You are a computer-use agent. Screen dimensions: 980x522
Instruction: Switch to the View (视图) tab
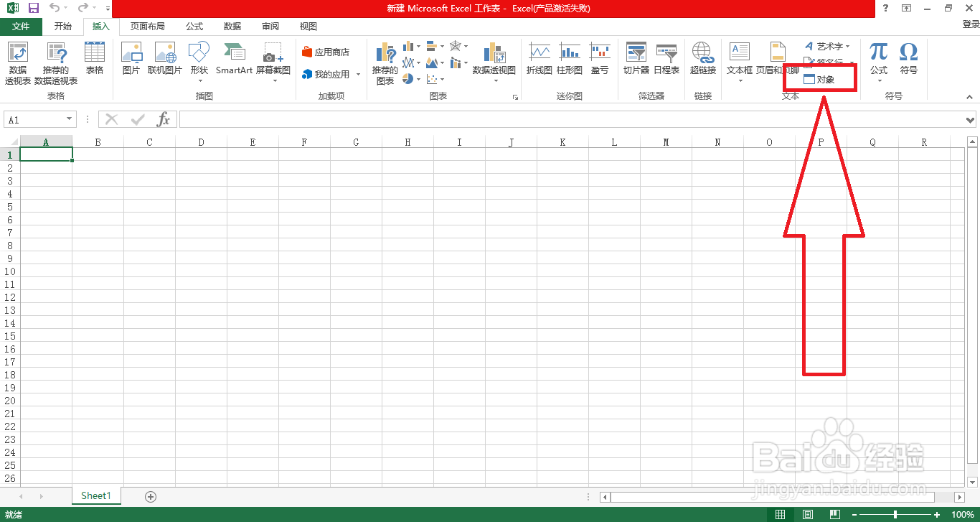pos(308,27)
